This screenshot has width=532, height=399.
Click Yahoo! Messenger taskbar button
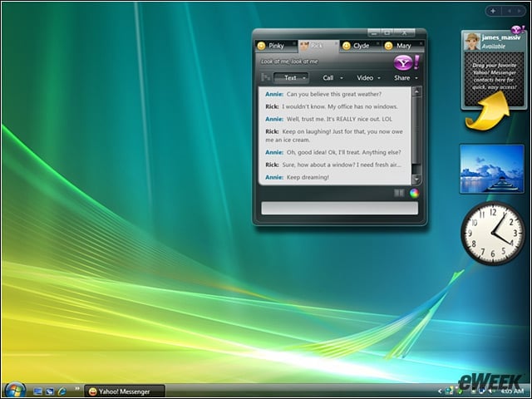125,392
